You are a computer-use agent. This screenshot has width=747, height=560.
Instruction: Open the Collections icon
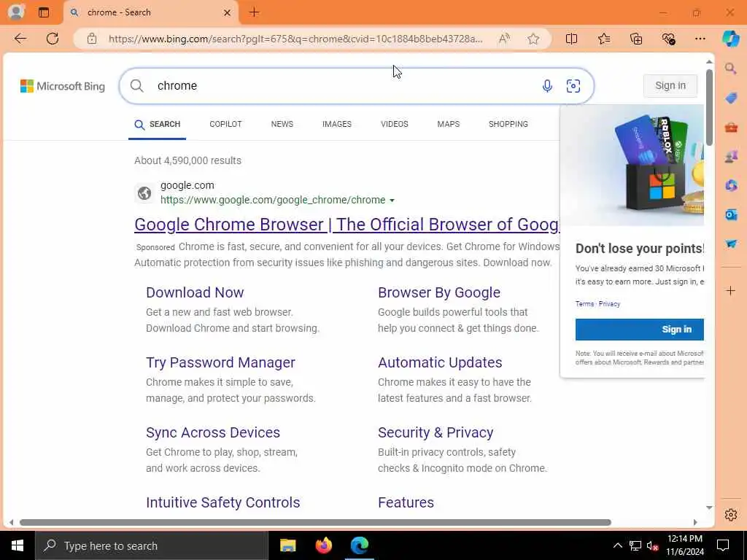click(x=636, y=39)
